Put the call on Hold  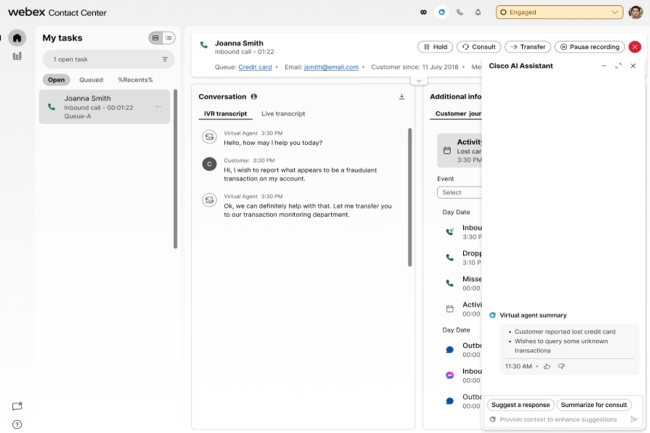point(434,47)
